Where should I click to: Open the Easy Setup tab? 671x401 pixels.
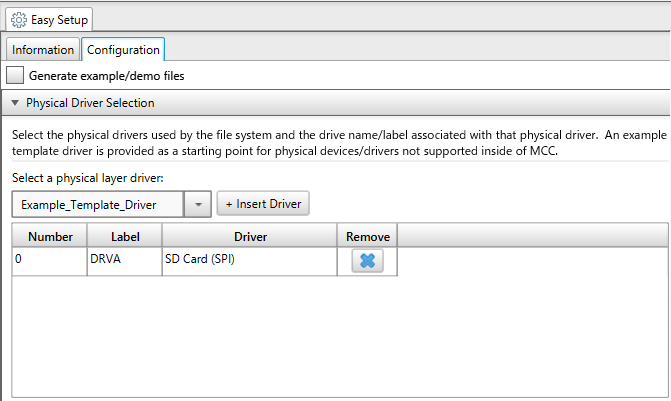pyautogui.click(x=49, y=20)
